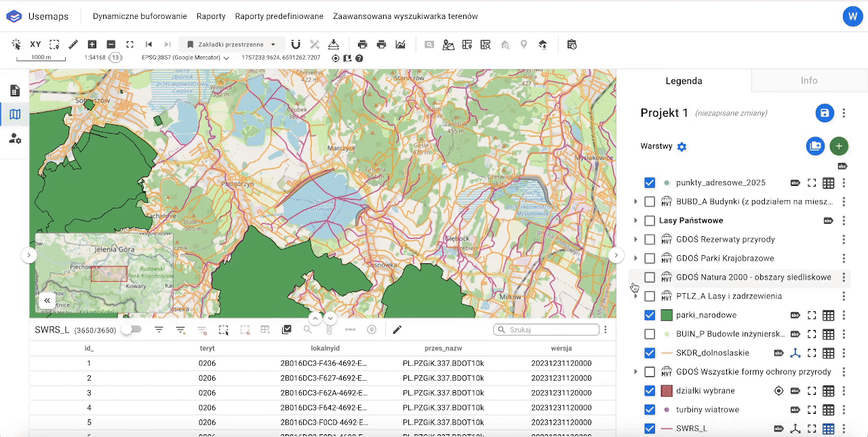Select the measure ruler tool

click(x=73, y=44)
